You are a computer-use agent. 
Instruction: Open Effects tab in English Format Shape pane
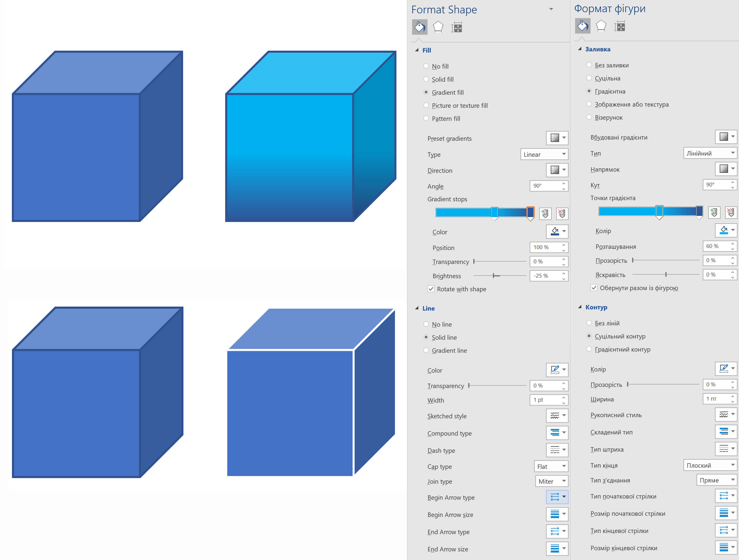(438, 27)
